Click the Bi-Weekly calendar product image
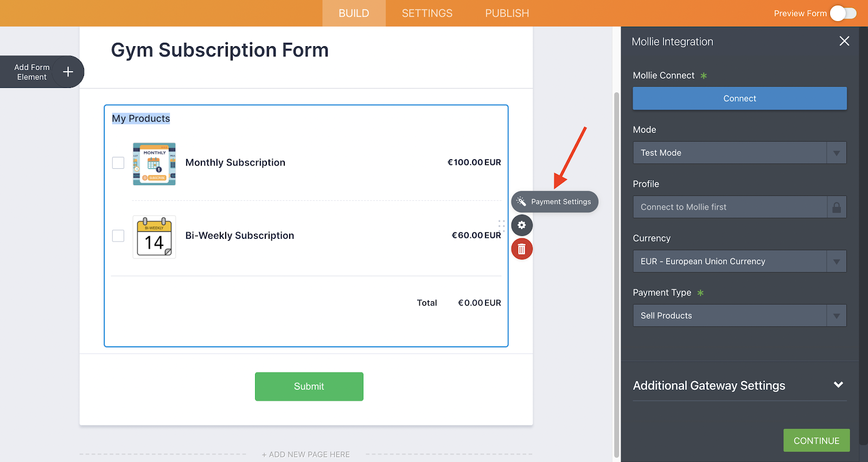 (x=154, y=237)
